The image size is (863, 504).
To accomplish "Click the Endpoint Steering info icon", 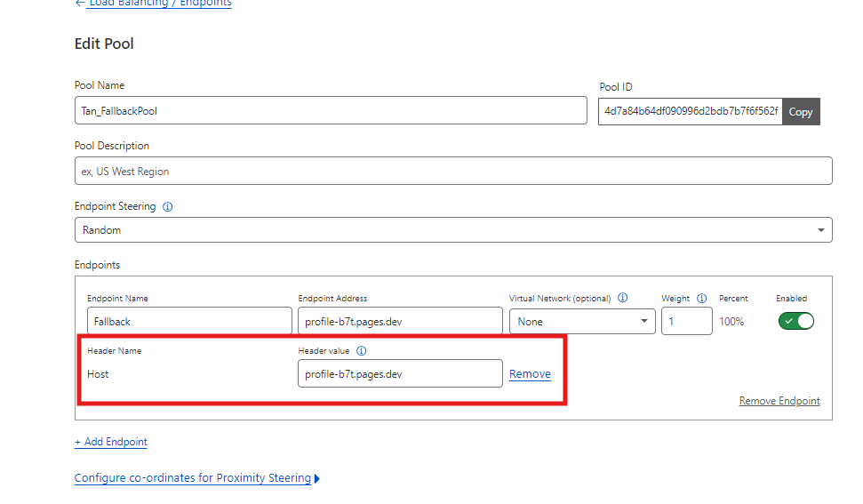I will click(168, 206).
